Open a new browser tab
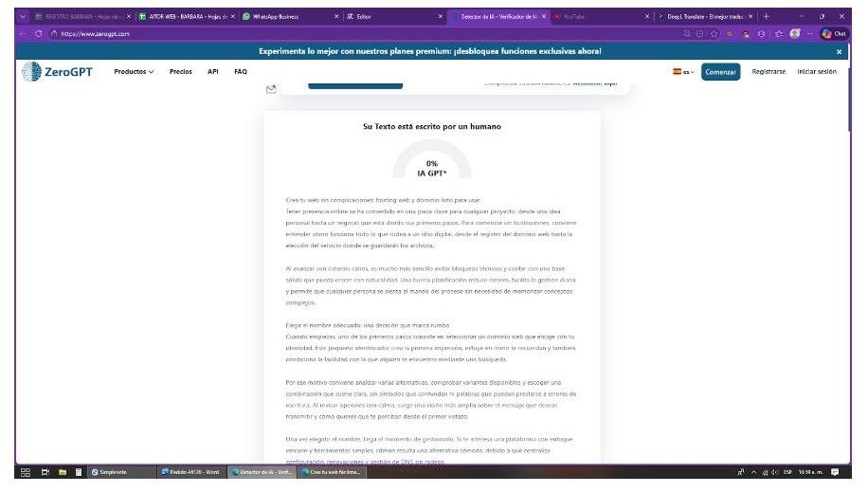 (x=766, y=16)
